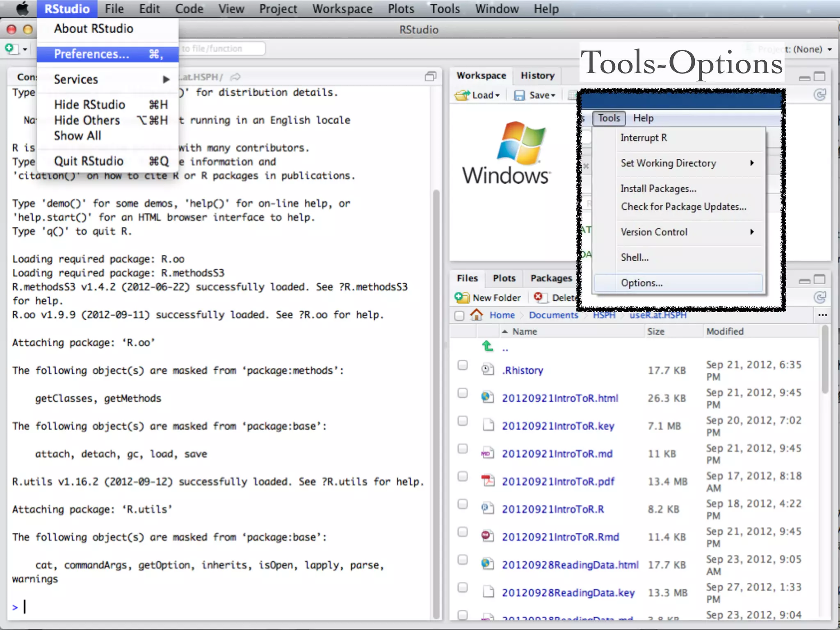Click the 20120921IntroToR.md markdown icon
This screenshot has height=630, width=840.
point(487,453)
